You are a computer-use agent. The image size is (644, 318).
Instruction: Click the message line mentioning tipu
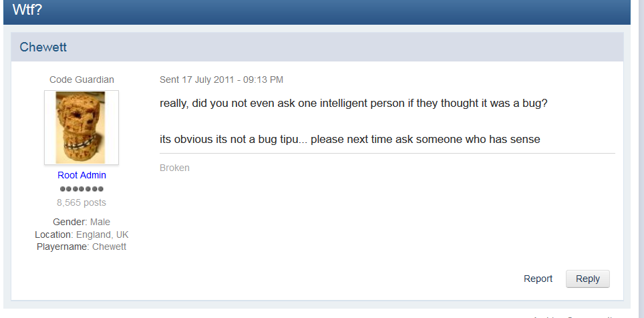(350, 139)
